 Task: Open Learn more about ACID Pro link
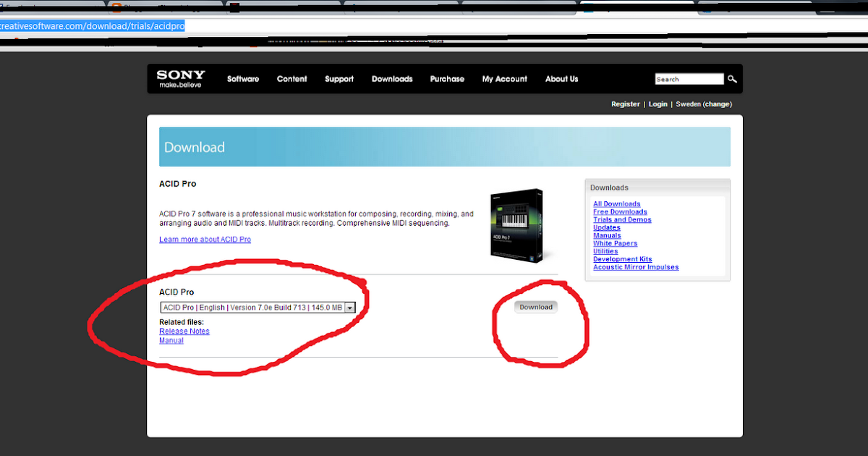(x=205, y=240)
